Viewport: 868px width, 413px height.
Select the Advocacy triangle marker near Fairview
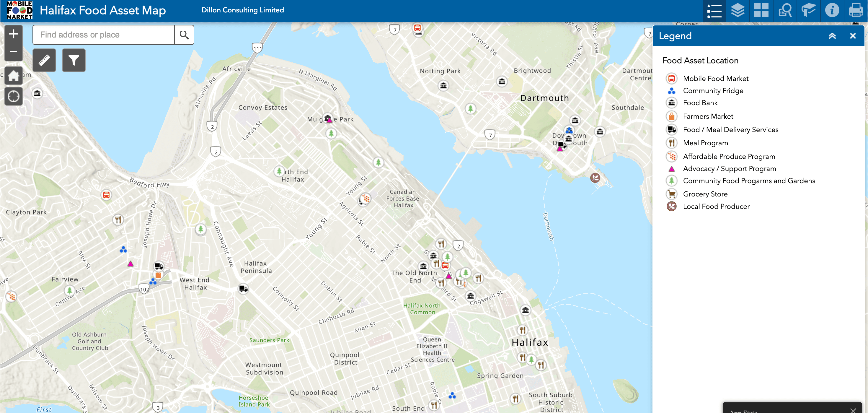tap(130, 264)
